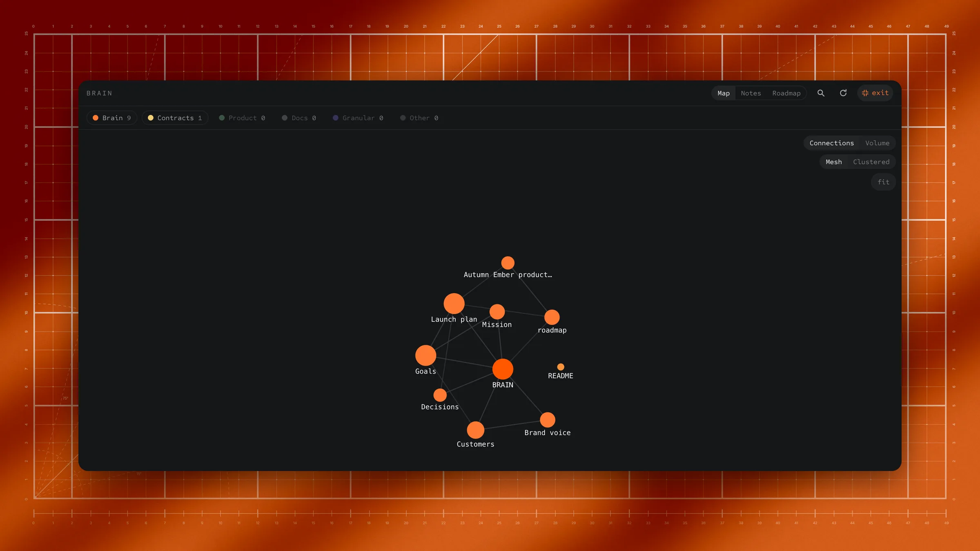Toggle the Product 0 category filter
This screenshot has width=980, height=551.
pos(242,118)
